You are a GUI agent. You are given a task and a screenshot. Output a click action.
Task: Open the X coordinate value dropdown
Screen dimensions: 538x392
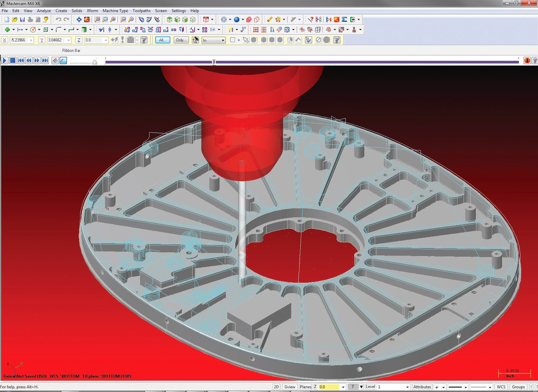click(31, 40)
